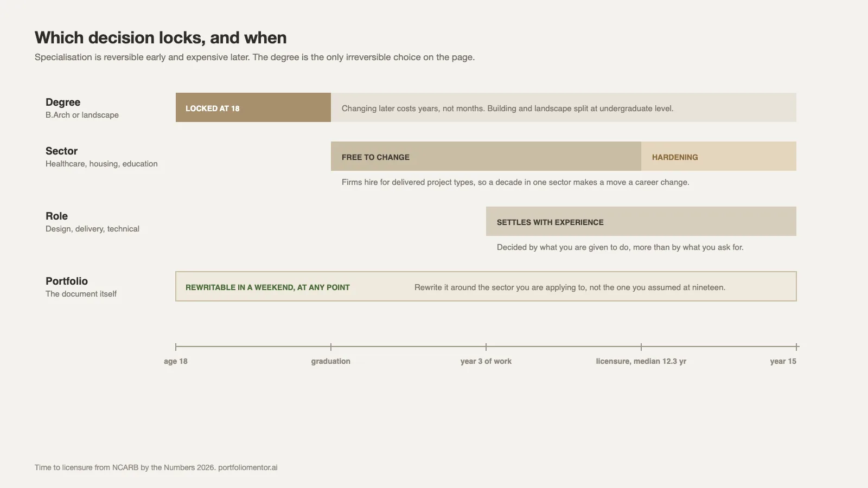Click the 'year 3 of work' timeline label
Image resolution: width=868 pixels, height=488 pixels.
486,361
